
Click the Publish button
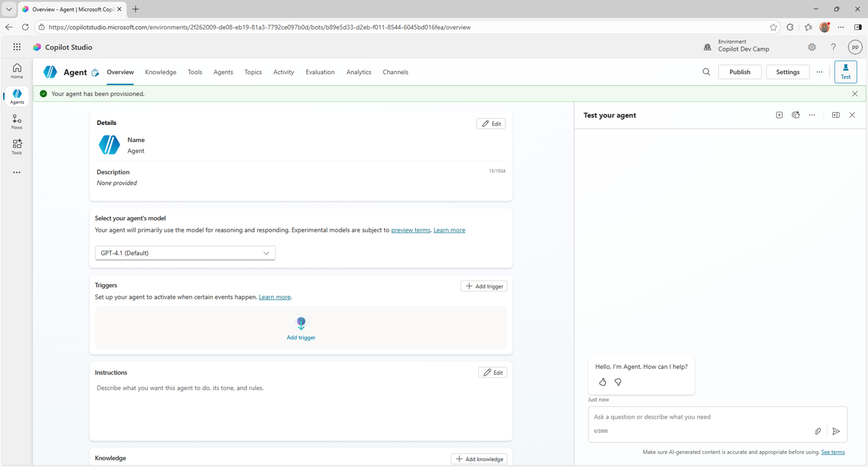(739, 72)
